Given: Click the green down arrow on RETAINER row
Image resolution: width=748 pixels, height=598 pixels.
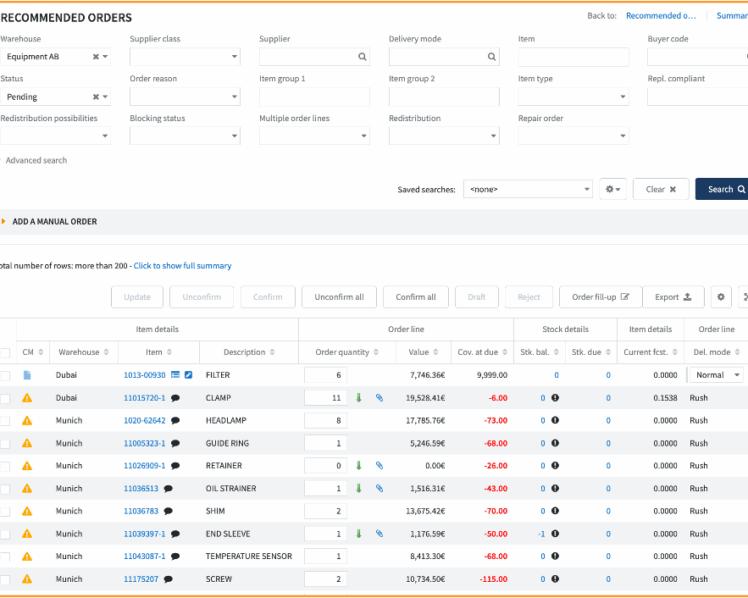Looking at the screenshot, I should (359, 466).
